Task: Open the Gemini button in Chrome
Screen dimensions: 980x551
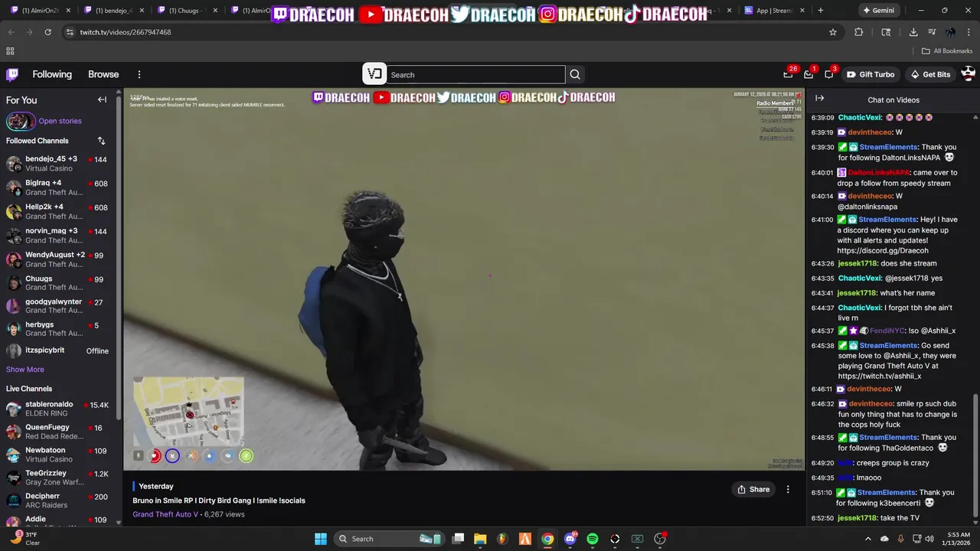Action: click(878, 11)
